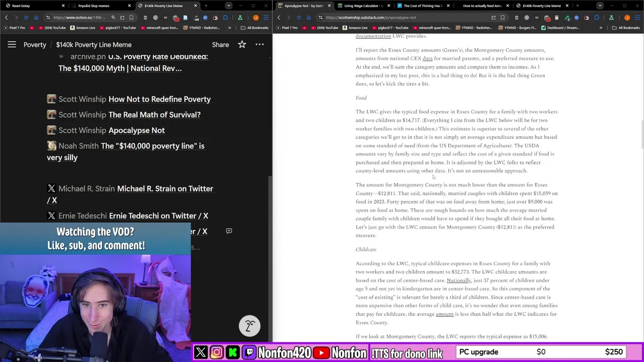Click the Notion Share button
644x362 pixels.
tap(220, 45)
